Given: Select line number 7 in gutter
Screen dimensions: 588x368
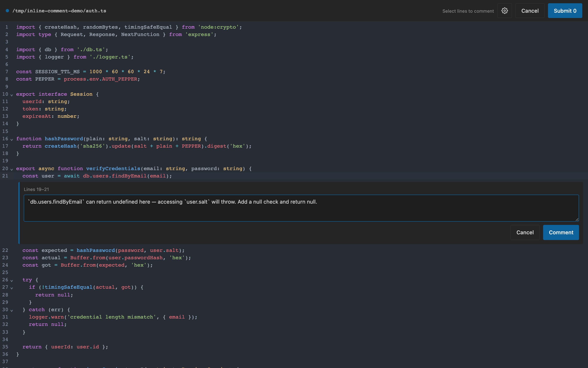Looking at the screenshot, I should click(7, 72).
